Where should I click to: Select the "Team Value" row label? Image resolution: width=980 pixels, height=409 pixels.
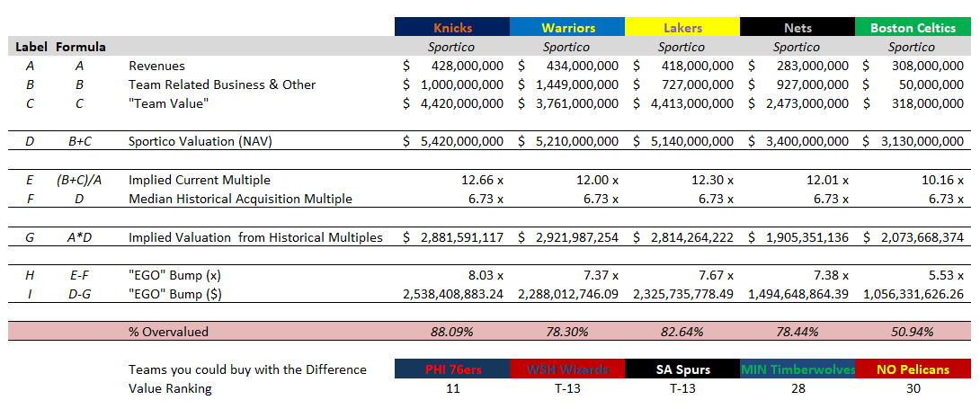point(168,103)
